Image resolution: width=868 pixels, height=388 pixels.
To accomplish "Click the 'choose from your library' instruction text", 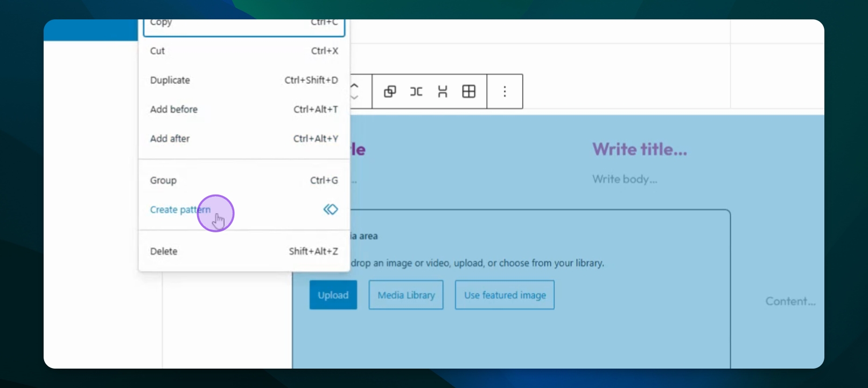I will click(551, 263).
